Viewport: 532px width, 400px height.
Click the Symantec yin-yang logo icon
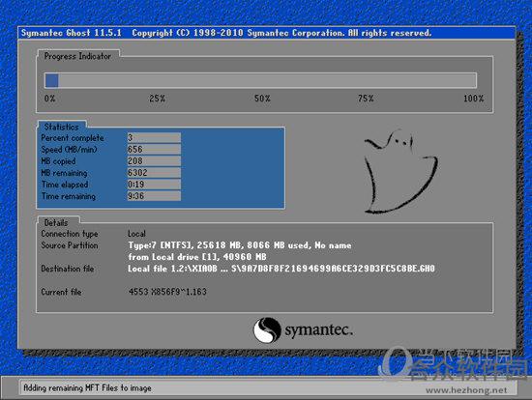click(x=267, y=329)
